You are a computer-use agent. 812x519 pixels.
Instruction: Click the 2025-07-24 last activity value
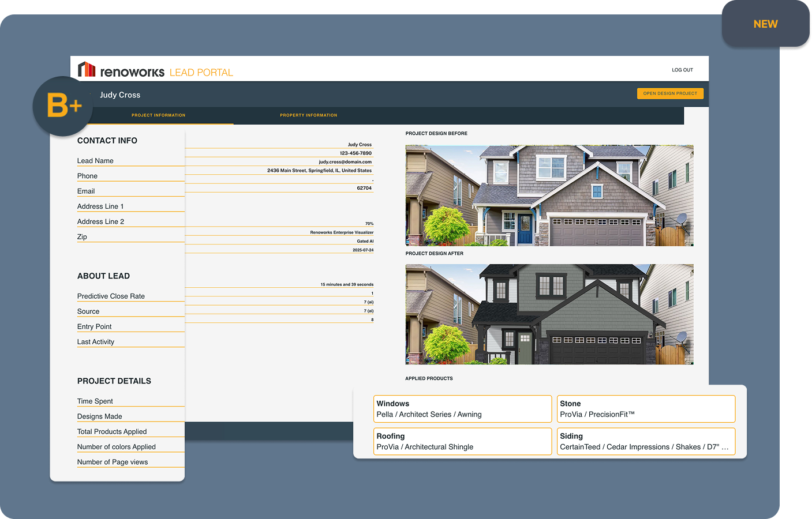tap(363, 250)
